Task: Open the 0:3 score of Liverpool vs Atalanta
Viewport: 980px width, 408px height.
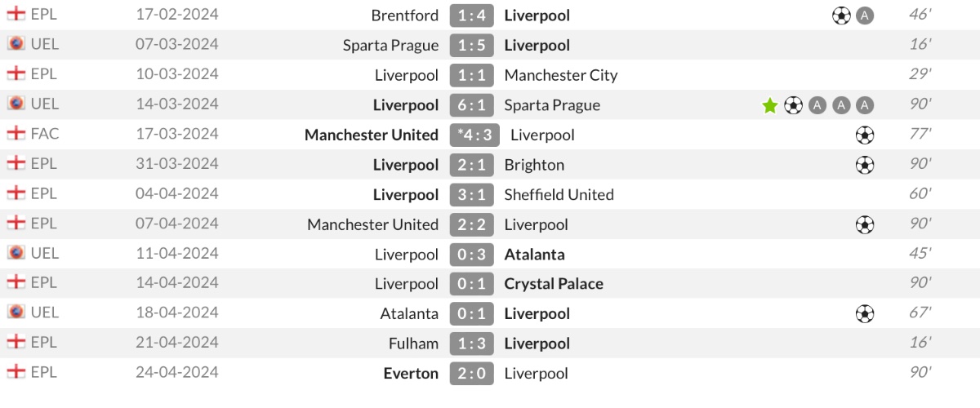Action: 472,254
